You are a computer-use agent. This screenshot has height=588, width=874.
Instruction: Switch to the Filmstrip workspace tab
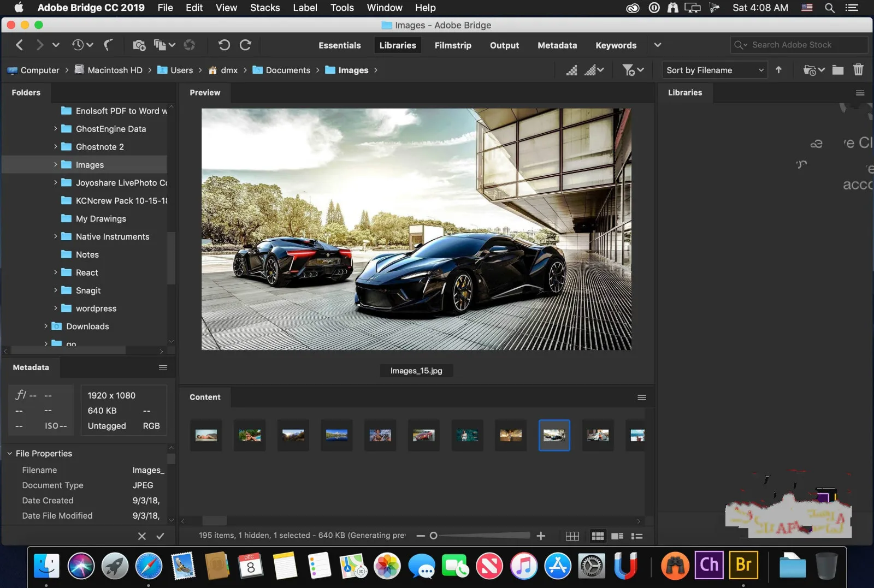[x=452, y=45]
